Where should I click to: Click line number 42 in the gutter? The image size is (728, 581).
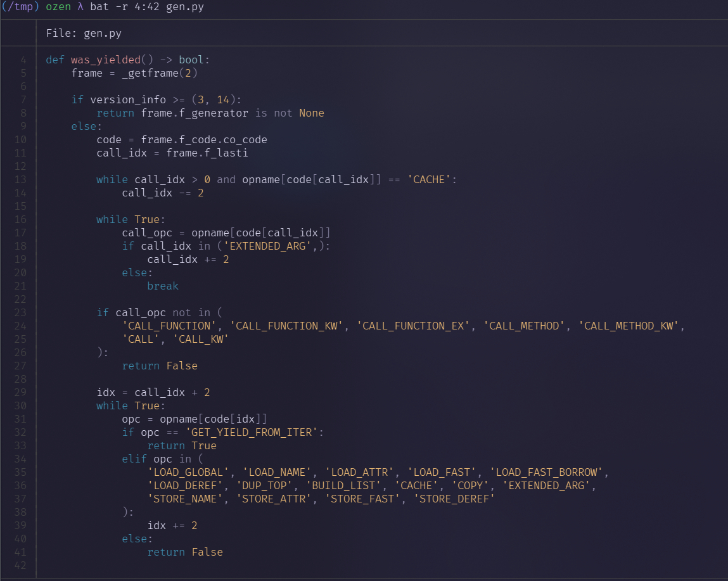pyautogui.click(x=20, y=565)
